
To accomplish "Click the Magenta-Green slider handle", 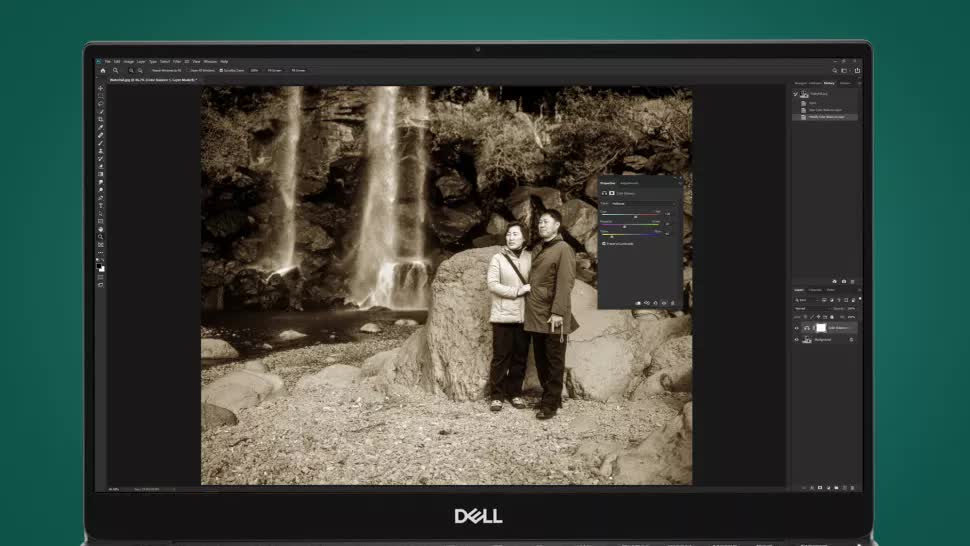I will click(x=624, y=226).
